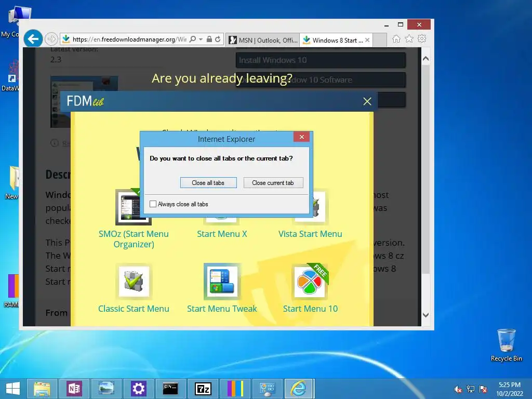This screenshot has height=399, width=532.
Task: Click the Internet Explorer forward arrow button
Action: (x=51, y=39)
